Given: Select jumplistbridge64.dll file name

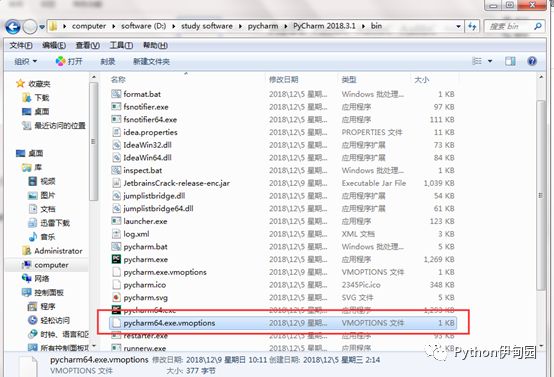Looking at the screenshot, I should coord(158,208).
